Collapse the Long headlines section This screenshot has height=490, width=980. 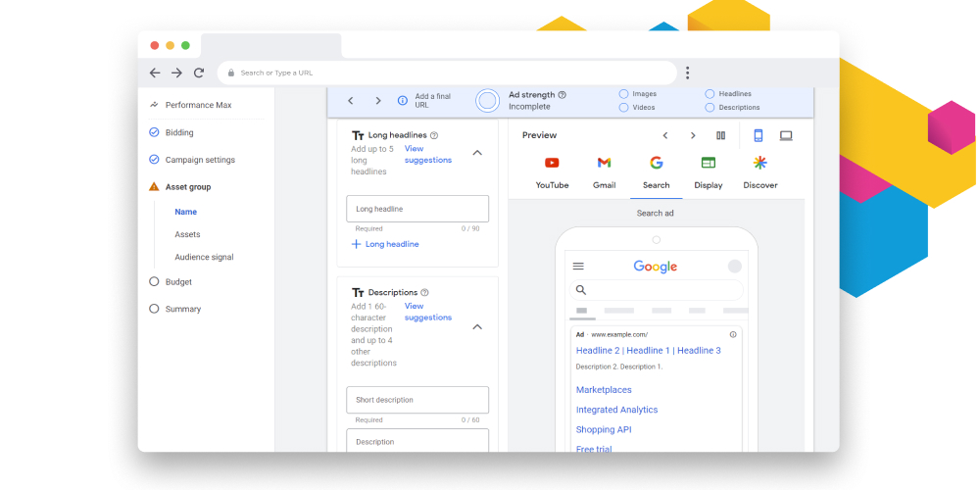477,153
